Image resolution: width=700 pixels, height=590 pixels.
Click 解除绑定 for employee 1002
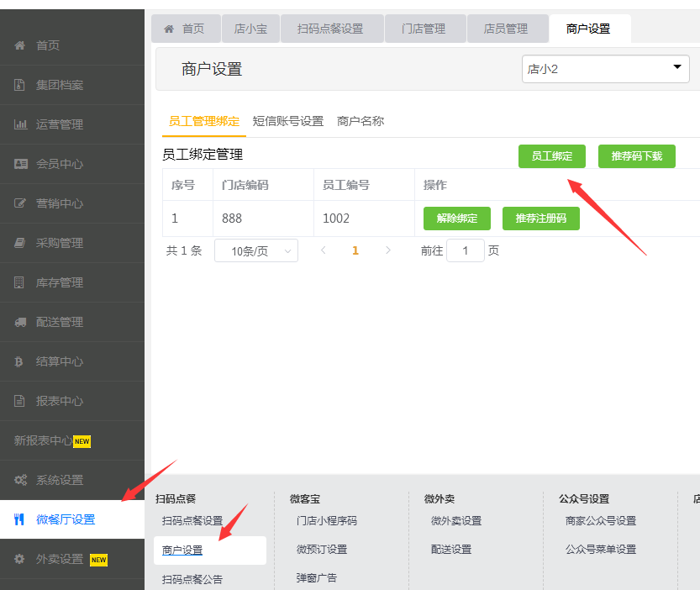point(457,219)
